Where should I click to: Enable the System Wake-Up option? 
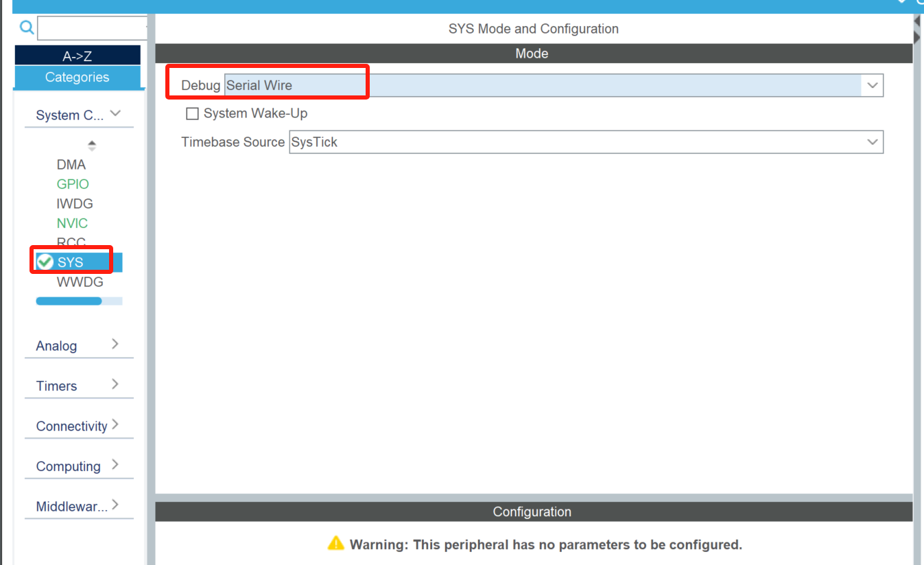tap(192, 113)
